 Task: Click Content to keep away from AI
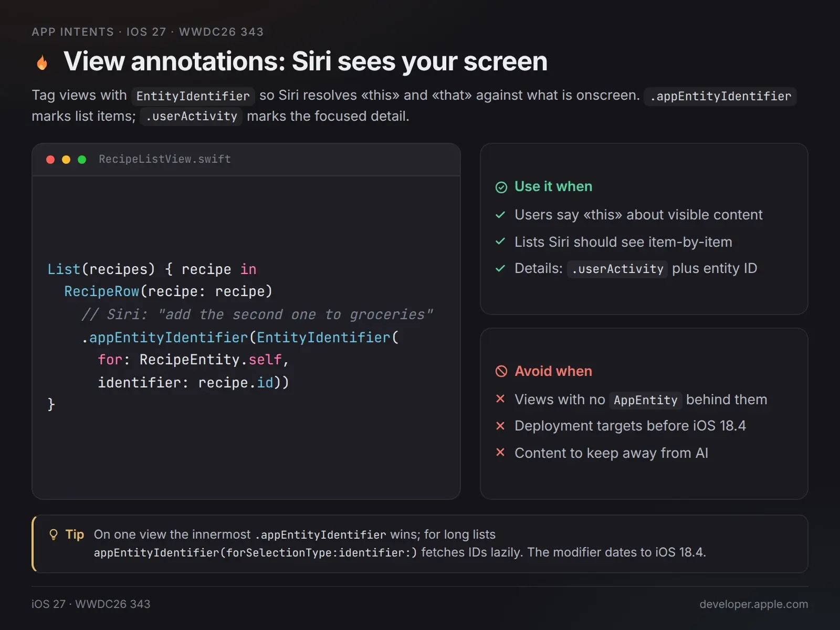[611, 453]
